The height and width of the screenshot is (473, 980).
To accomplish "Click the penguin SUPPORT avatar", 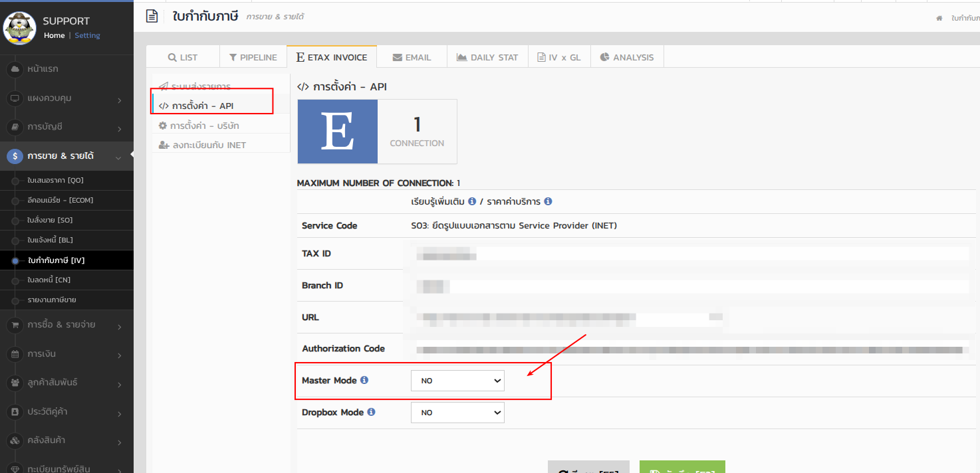I will pyautogui.click(x=19, y=28).
